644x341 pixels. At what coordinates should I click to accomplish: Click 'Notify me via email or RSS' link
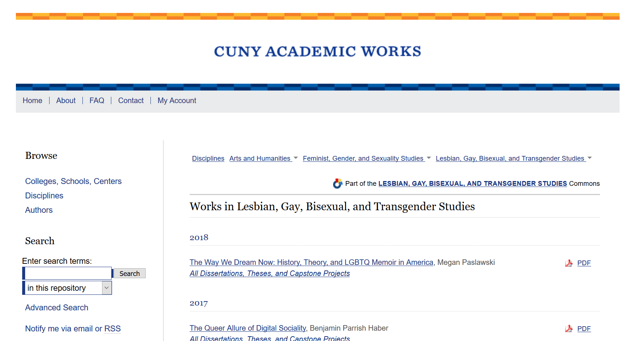[x=73, y=329]
